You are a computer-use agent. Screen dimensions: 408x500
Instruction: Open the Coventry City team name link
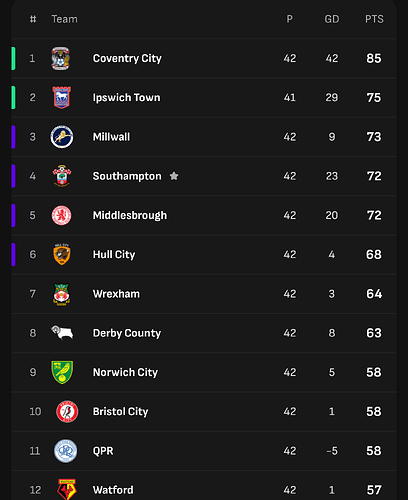(x=127, y=58)
